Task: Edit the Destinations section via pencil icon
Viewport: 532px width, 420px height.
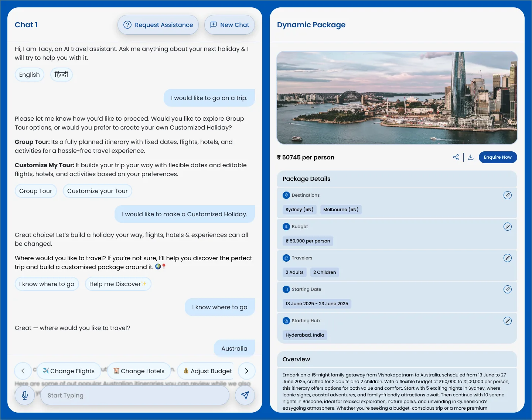Action: tap(508, 195)
